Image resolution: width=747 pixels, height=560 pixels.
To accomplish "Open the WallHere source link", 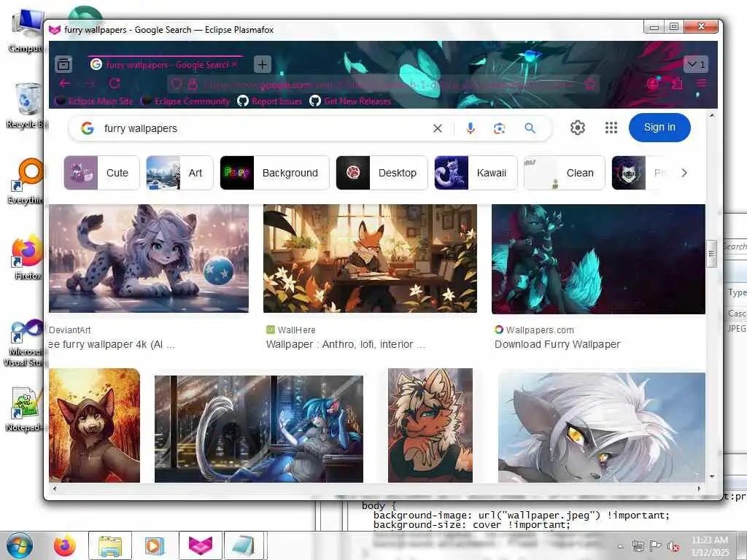I will coord(291,330).
